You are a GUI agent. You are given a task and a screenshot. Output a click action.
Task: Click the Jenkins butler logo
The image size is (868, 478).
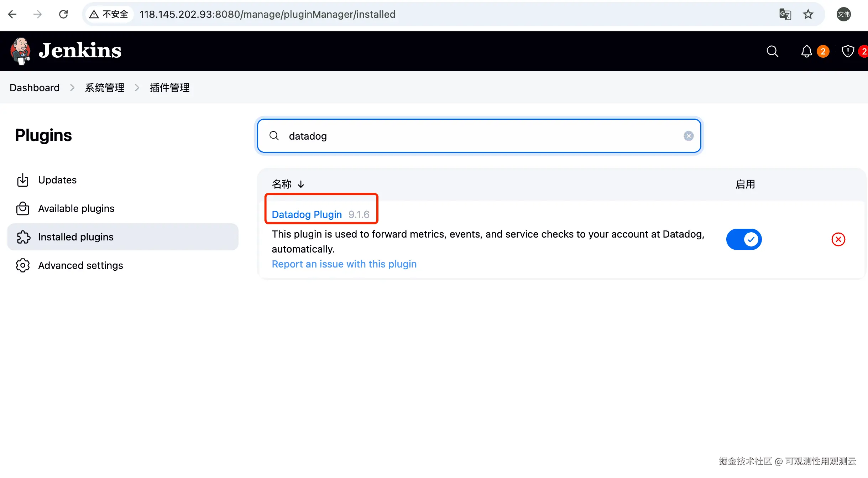pos(20,51)
